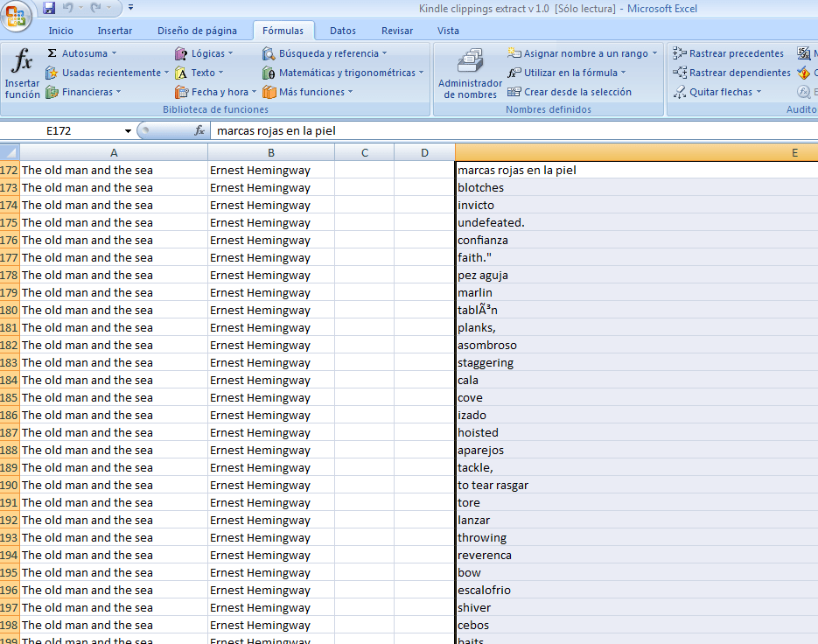Click the Asignar nombre a un rango icon

pos(514,53)
